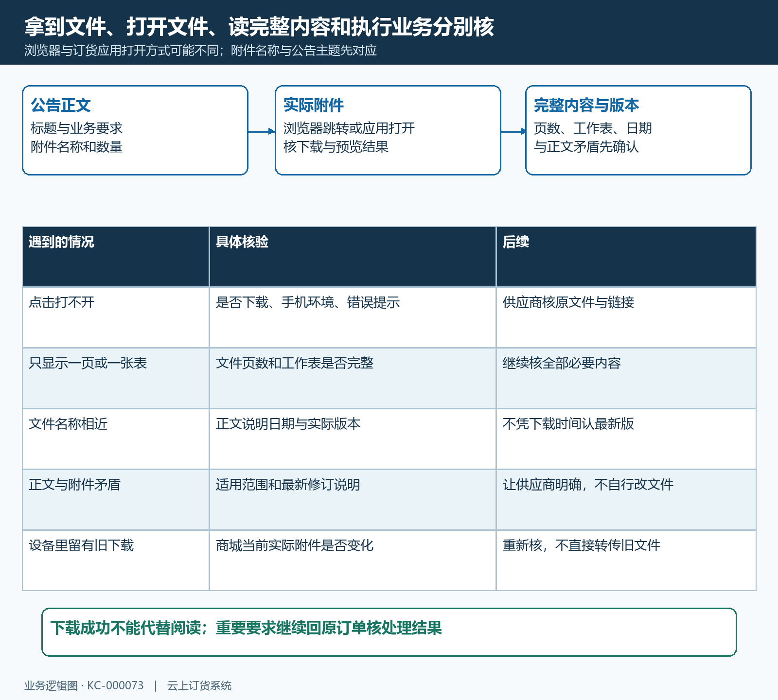Select the cell 是否下载、手机环境、错误提示
The height and width of the screenshot is (700, 778).
click(353, 317)
